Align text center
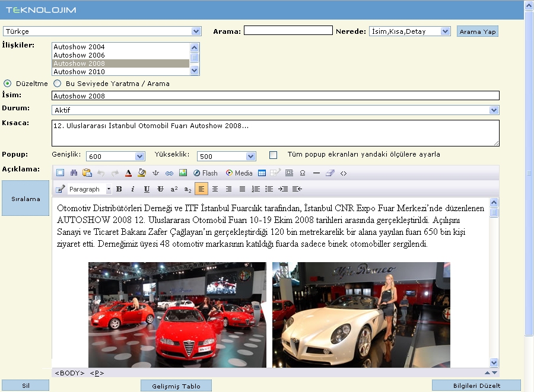The image size is (534, 392). click(x=215, y=189)
